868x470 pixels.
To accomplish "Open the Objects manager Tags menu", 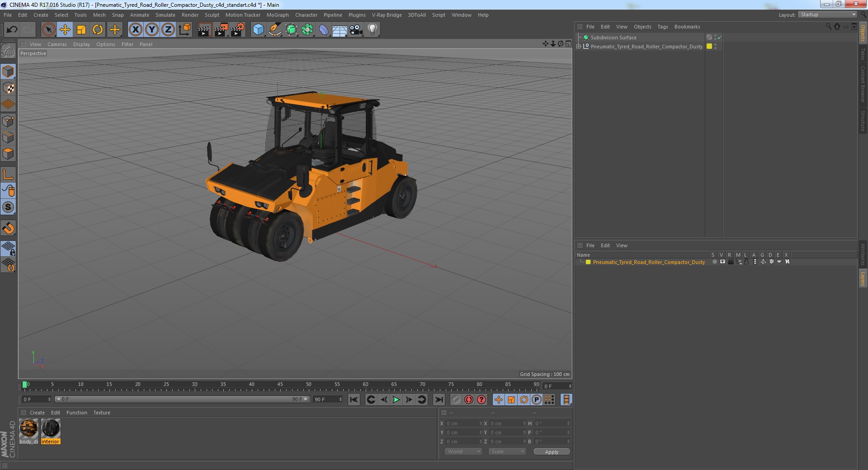I will tap(662, 27).
